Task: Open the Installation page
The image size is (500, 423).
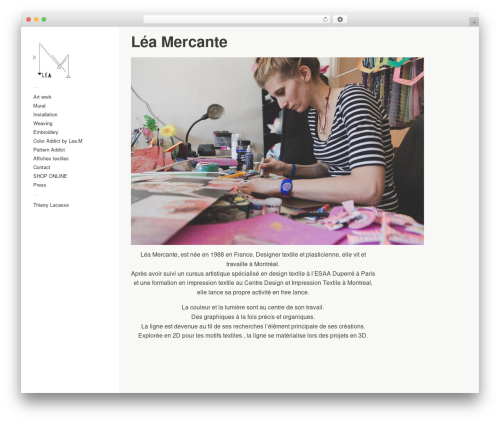Action: pos(45,114)
